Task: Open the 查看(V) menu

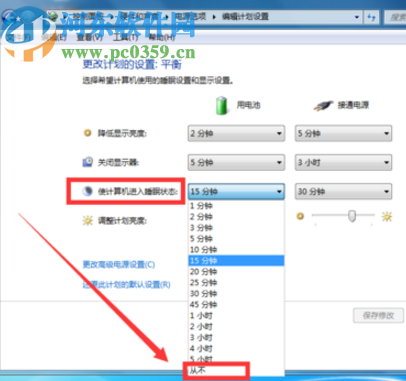Action: point(89,37)
